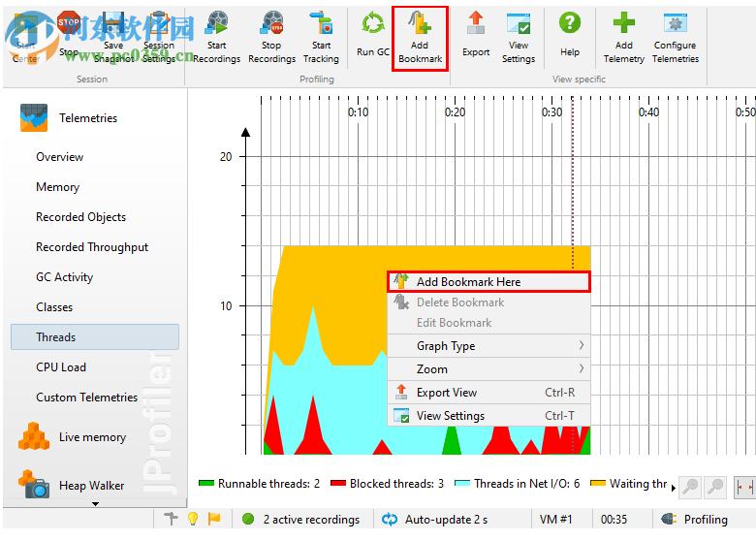Click the green Runnable threads legend swatch
The image size is (756, 541).
click(x=206, y=483)
